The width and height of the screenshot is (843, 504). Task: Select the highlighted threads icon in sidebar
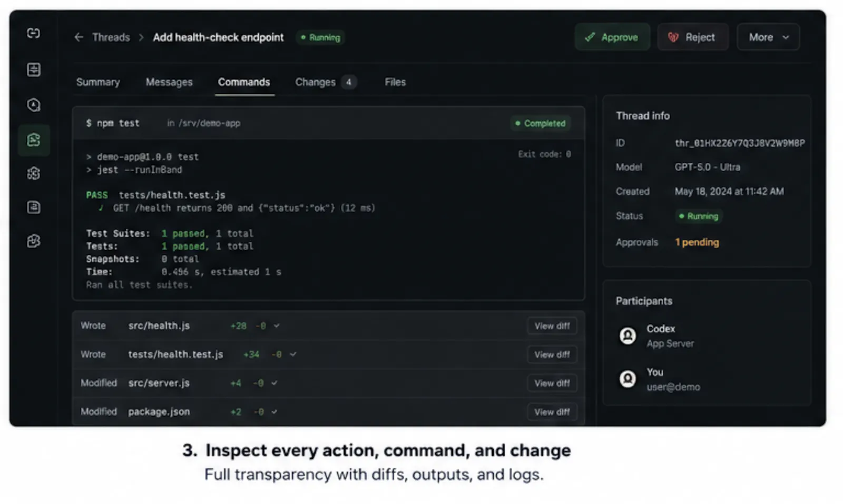point(34,140)
